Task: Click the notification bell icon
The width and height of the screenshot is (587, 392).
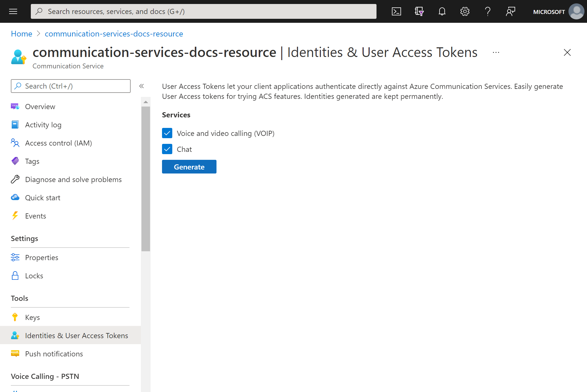Action: (x=442, y=11)
